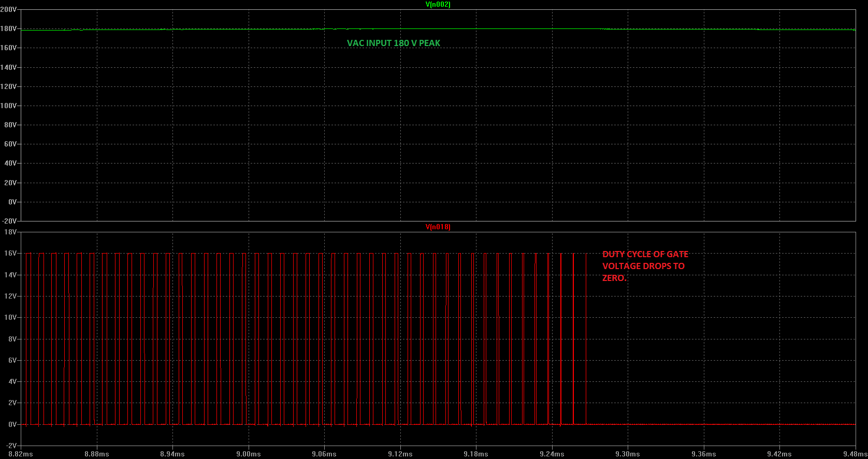This screenshot has width=868, height=459.
Task: Click the 9.24ms time axis label
Action: (552, 454)
